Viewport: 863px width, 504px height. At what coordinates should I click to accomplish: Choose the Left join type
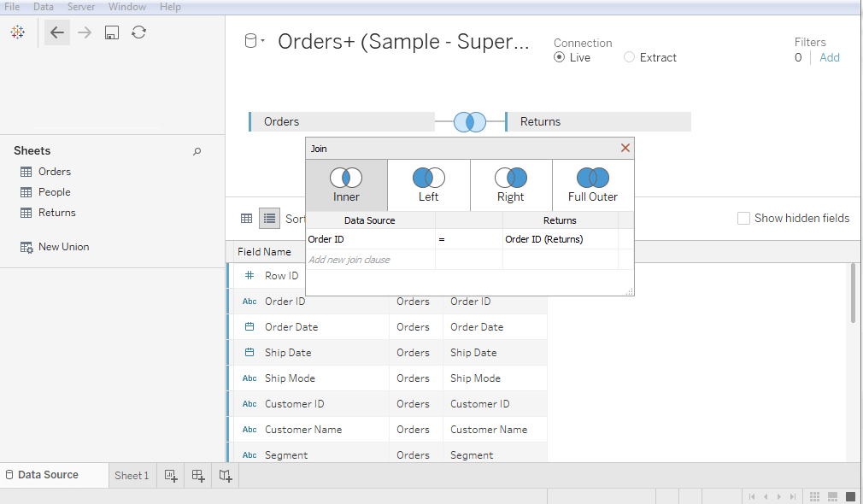pyautogui.click(x=429, y=185)
